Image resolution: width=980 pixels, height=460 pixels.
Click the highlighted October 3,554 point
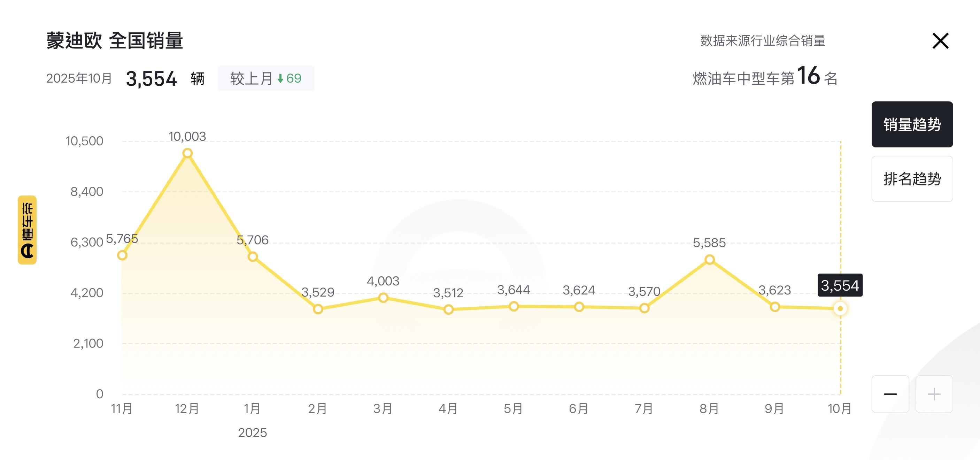840,308
